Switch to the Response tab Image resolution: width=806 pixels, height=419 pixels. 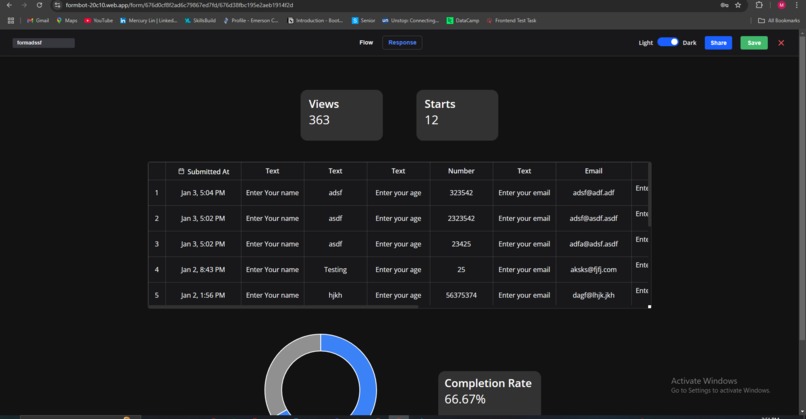(402, 43)
